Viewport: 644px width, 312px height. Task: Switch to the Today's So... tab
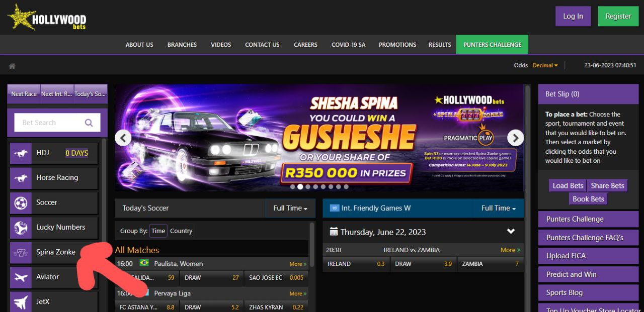click(x=90, y=94)
